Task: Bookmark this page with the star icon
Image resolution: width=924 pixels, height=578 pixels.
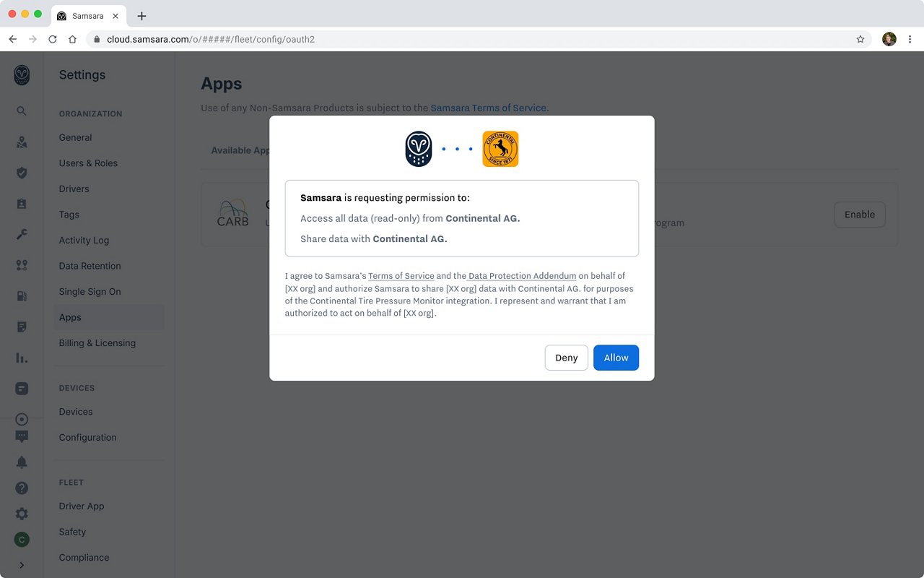Action: point(860,39)
